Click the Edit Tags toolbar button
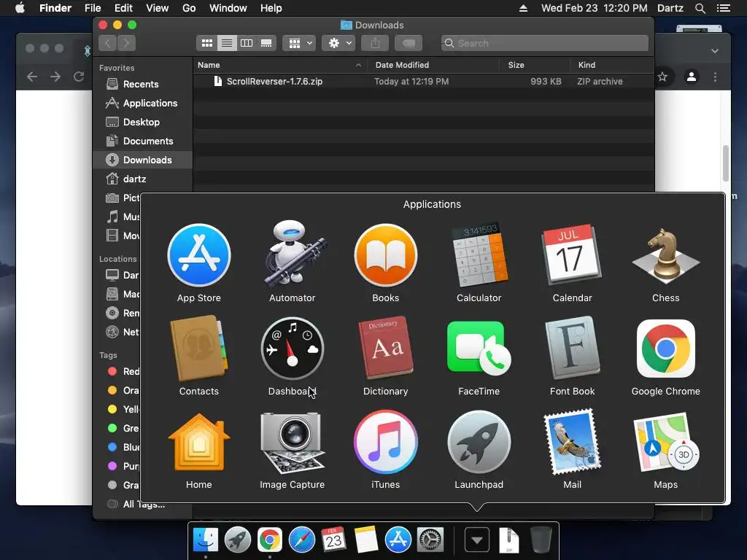747x560 pixels. pyautogui.click(x=409, y=43)
